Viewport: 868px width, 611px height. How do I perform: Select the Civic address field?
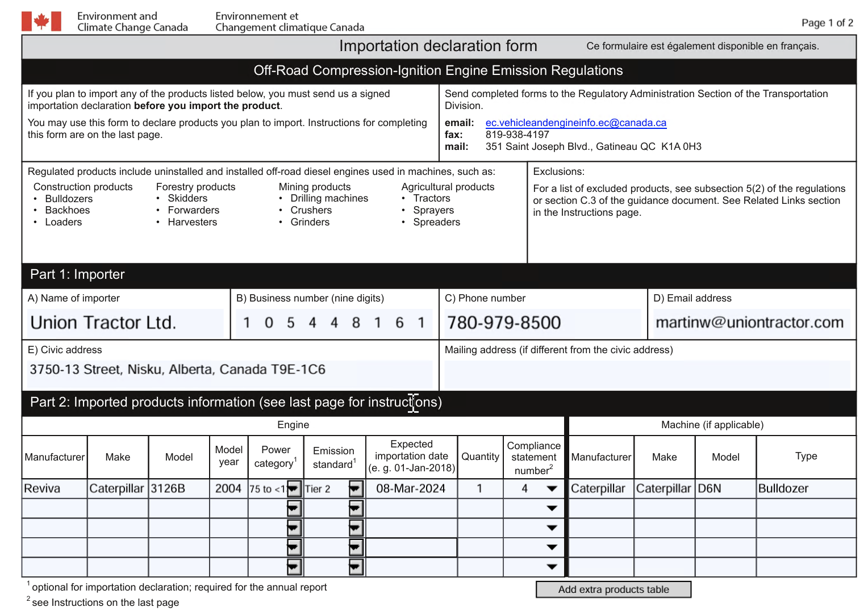(x=229, y=374)
